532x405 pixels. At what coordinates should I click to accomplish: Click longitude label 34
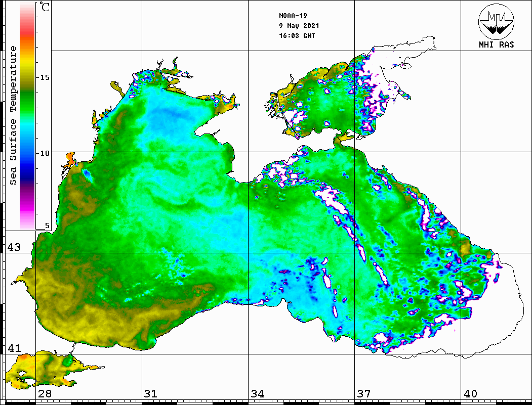[258, 394]
